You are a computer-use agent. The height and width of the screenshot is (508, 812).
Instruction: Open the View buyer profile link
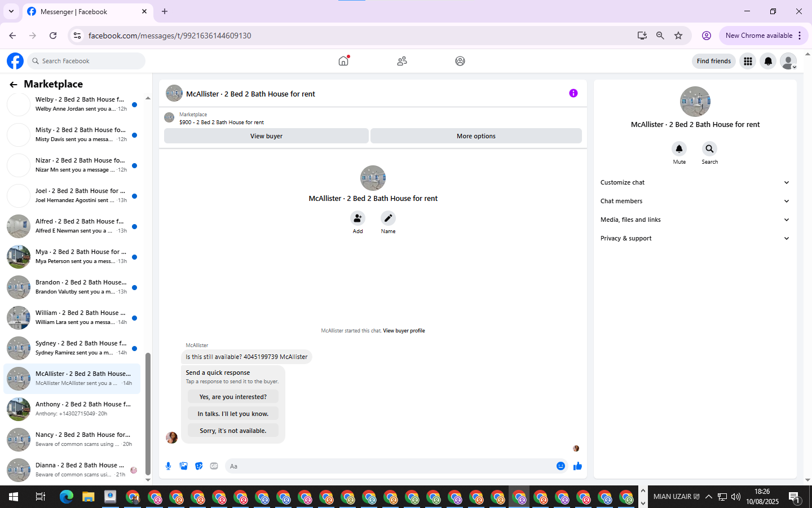click(404, 331)
